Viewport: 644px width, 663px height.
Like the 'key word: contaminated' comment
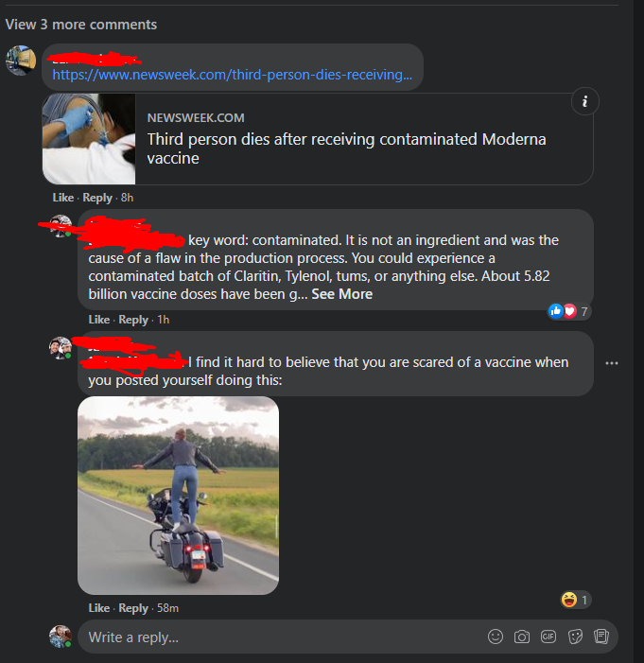coord(99,320)
